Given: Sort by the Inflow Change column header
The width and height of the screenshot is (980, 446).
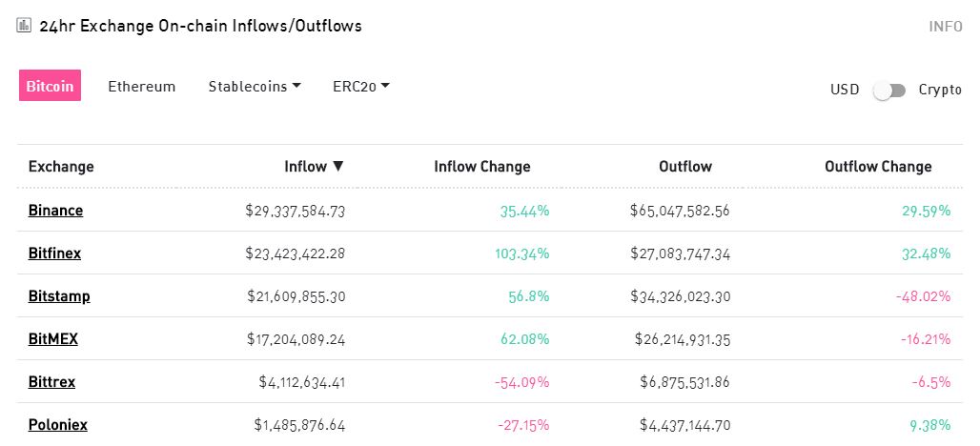Looking at the screenshot, I should pos(482,167).
